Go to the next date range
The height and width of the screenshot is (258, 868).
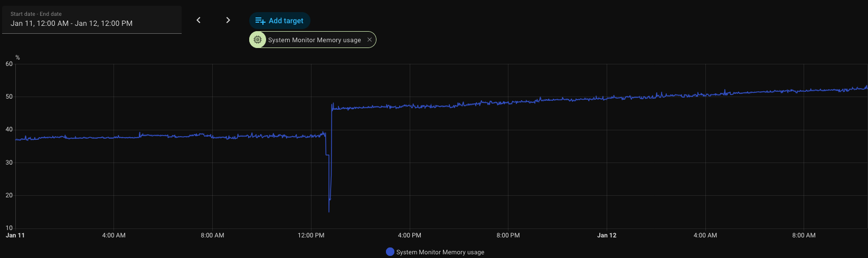pos(228,20)
